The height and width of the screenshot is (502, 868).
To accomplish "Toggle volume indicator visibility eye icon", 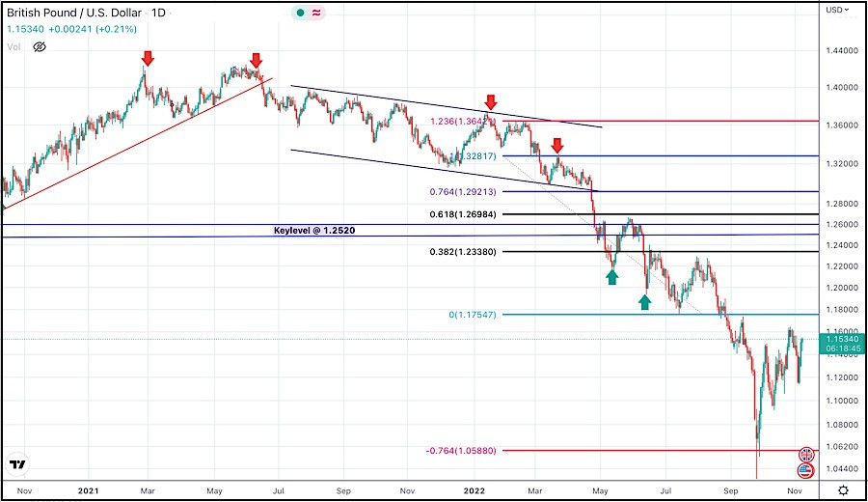I will tap(40, 47).
